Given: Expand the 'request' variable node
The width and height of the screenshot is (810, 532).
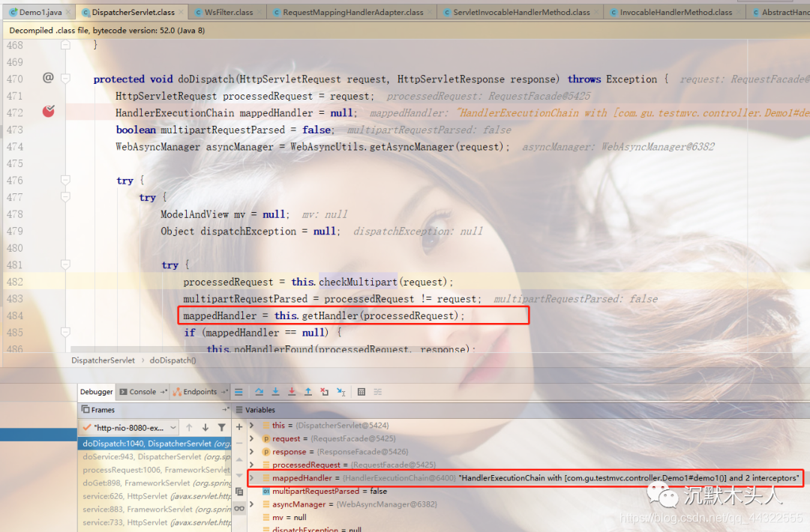Looking at the screenshot, I should [x=251, y=438].
